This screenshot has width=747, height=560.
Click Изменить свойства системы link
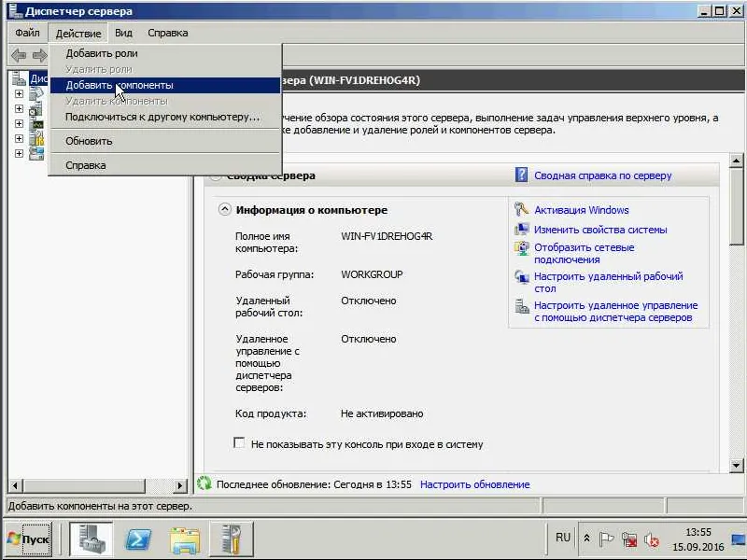(x=600, y=230)
